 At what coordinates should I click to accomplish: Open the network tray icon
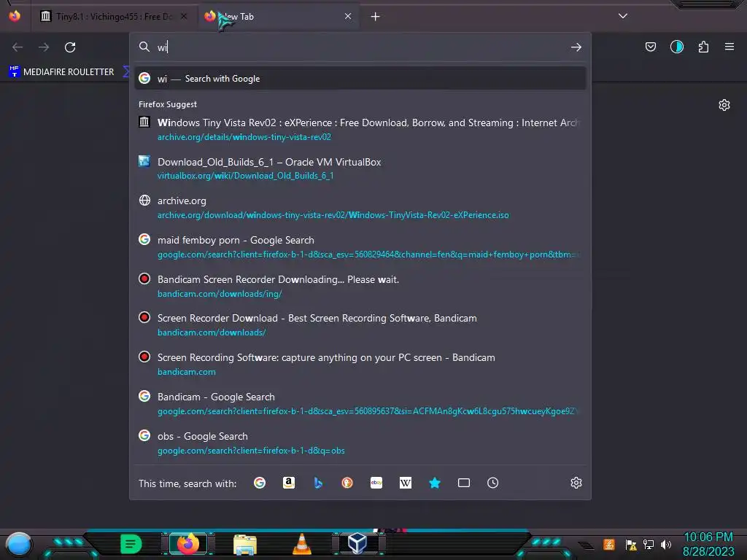(648, 544)
